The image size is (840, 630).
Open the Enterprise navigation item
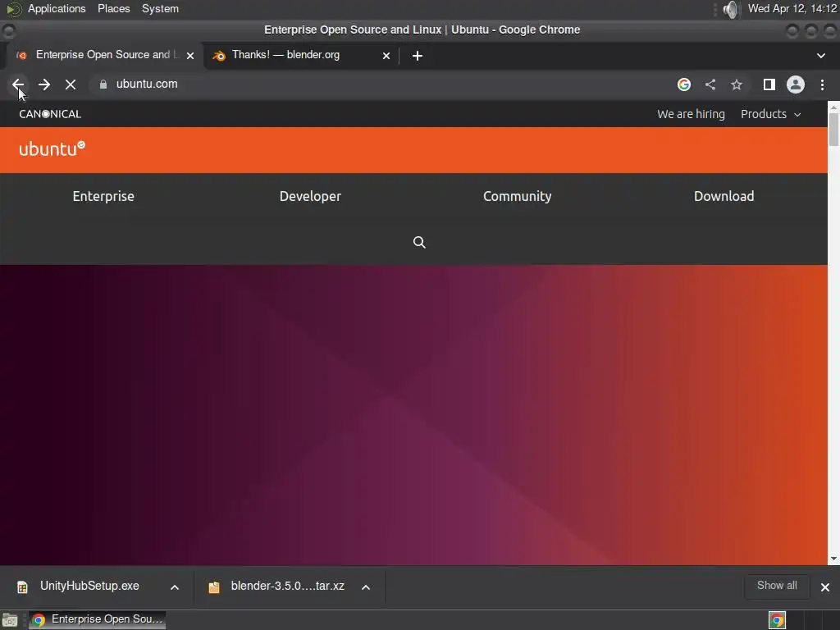(x=103, y=196)
